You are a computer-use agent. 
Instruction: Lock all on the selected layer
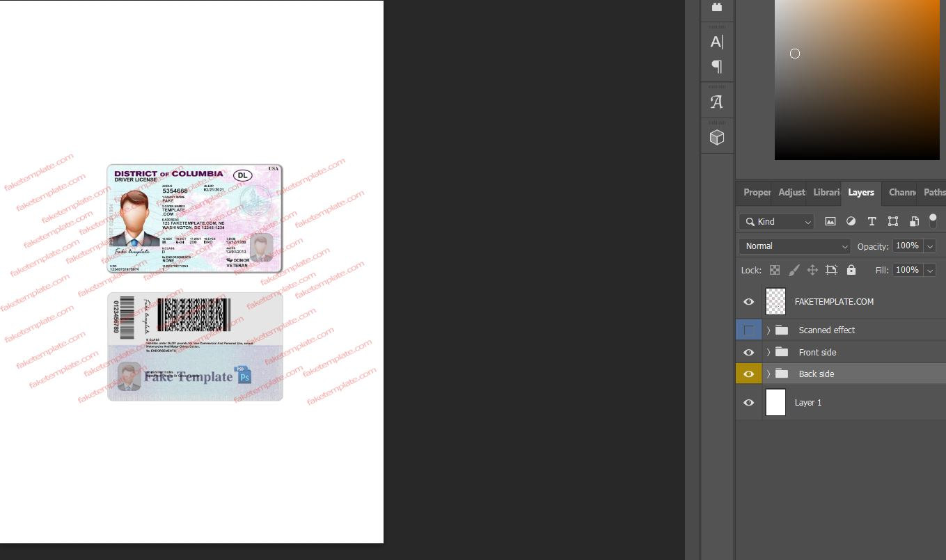pos(851,270)
